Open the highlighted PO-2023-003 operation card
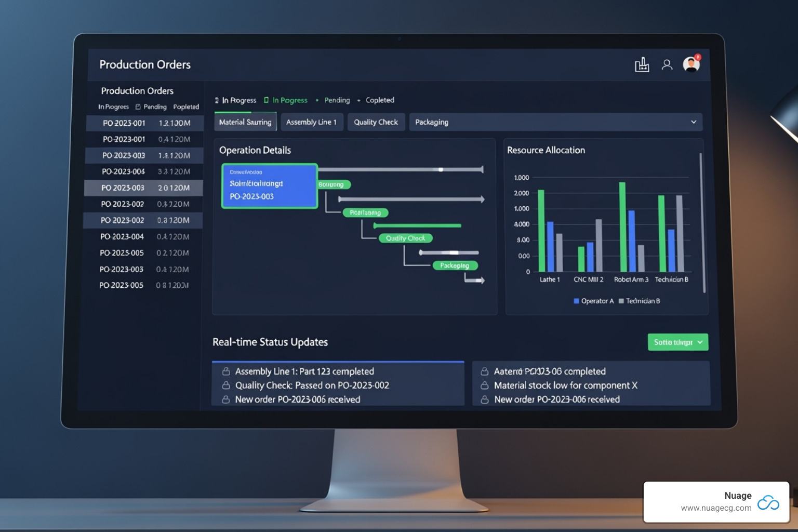The width and height of the screenshot is (798, 532). (x=269, y=186)
